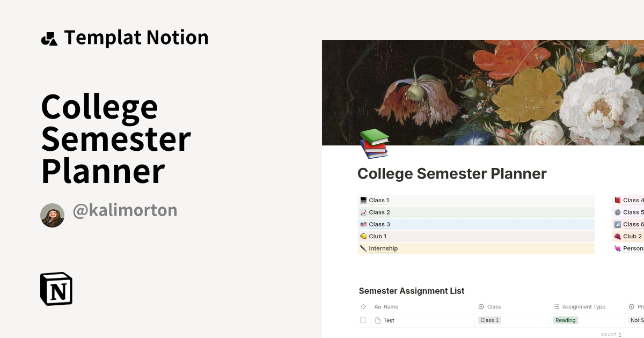This screenshot has width=644, height=338.
Task: Click the grapes icon beside Club 2
Action: click(618, 236)
